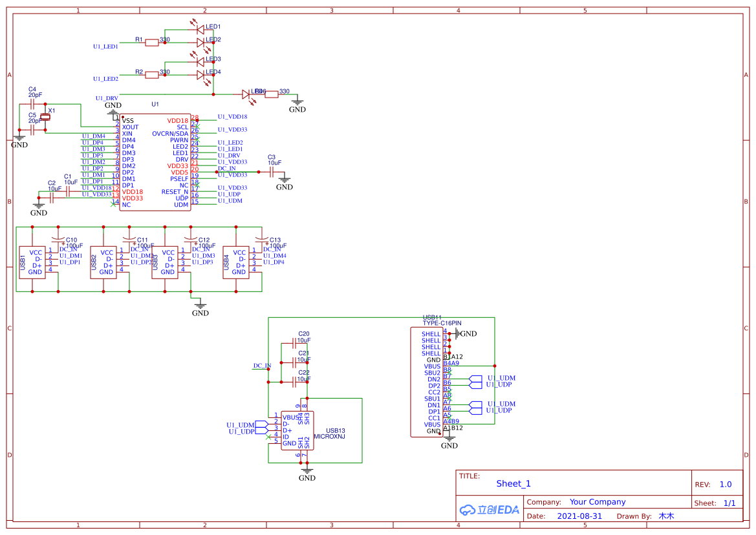Click the Sheet_1 title text

pos(513,484)
